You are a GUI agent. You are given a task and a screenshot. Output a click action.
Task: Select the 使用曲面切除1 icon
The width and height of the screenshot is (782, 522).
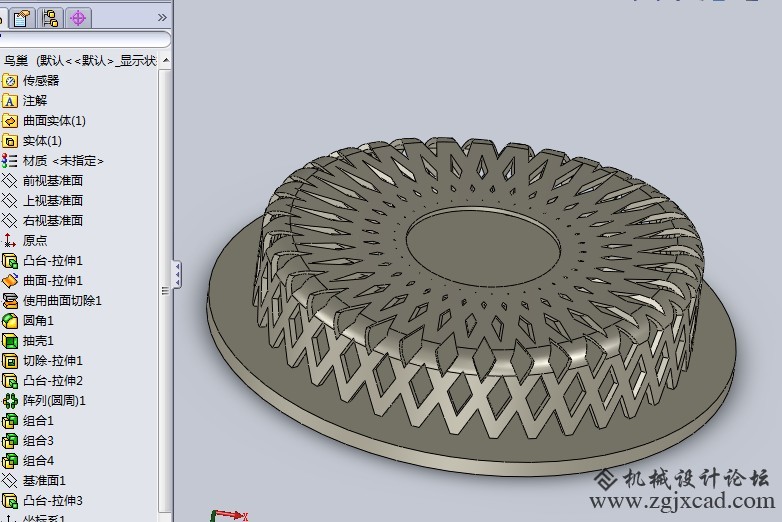click(x=9, y=301)
